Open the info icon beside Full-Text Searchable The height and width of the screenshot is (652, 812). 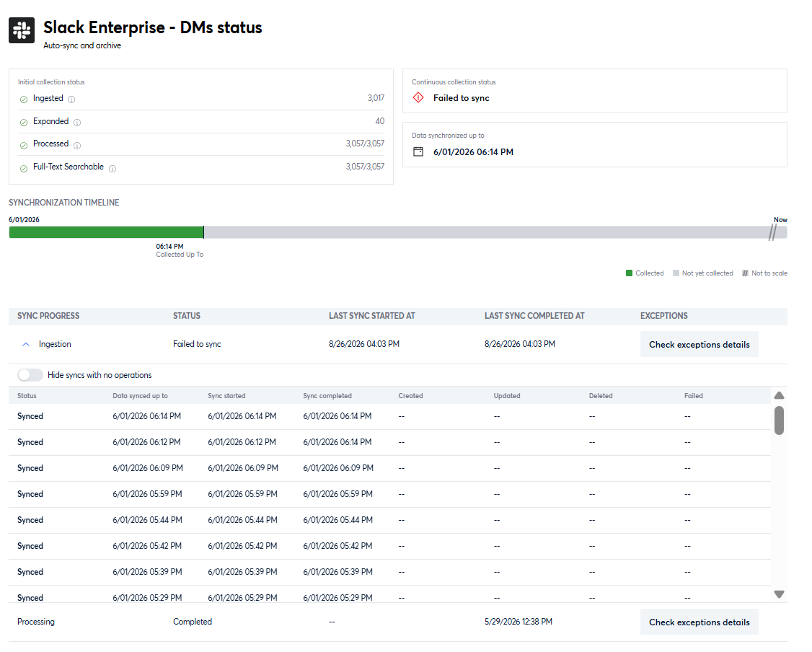coord(112,168)
